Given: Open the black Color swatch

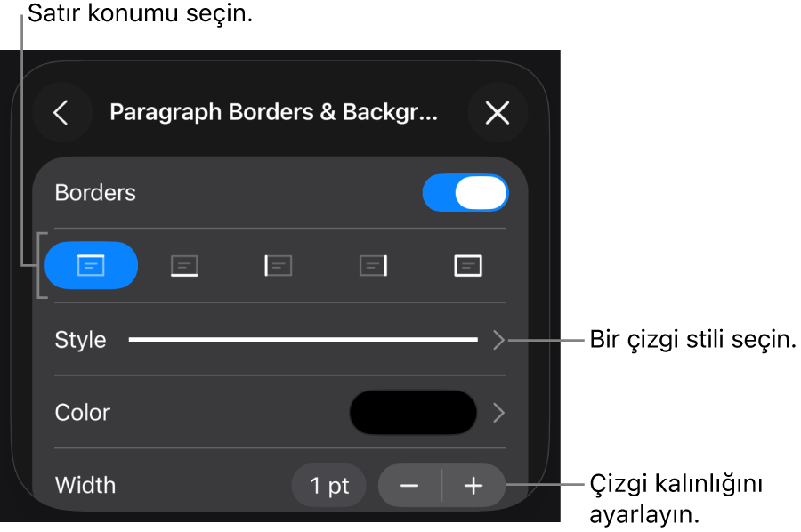Looking at the screenshot, I should [x=413, y=413].
